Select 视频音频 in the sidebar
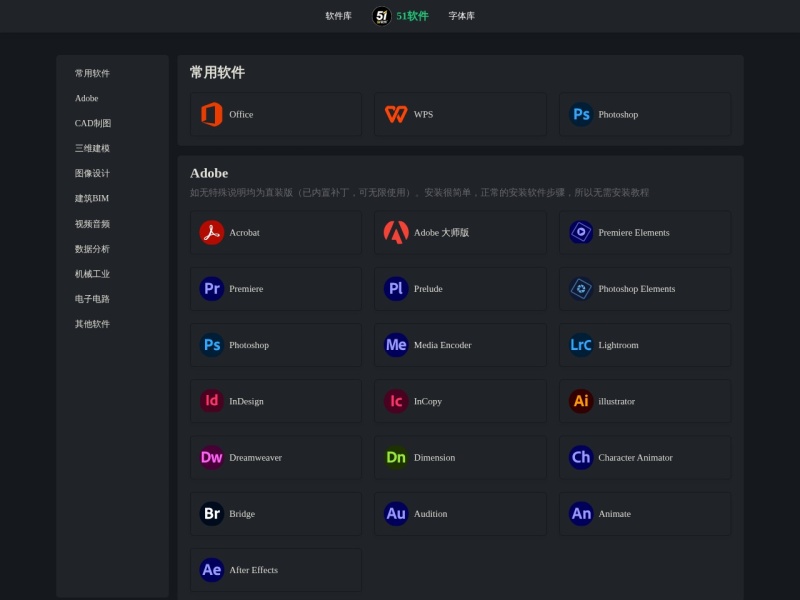The height and width of the screenshot is (600, 800). [92, 223]
